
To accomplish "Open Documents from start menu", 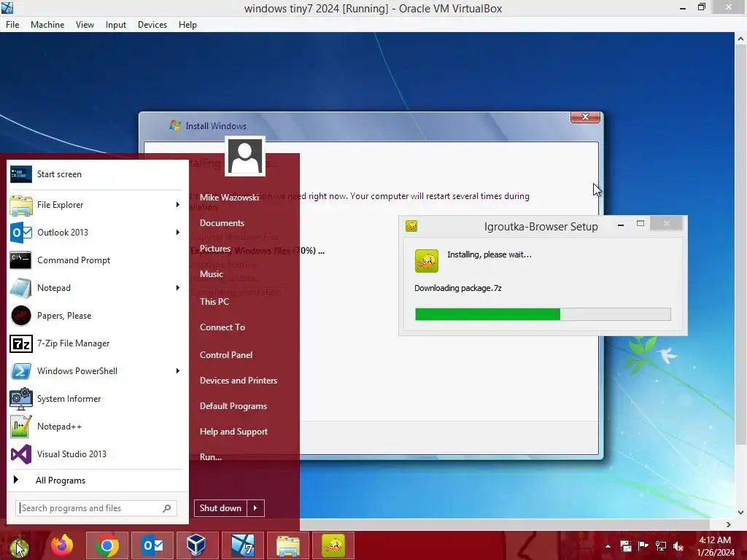I will 222,223.
